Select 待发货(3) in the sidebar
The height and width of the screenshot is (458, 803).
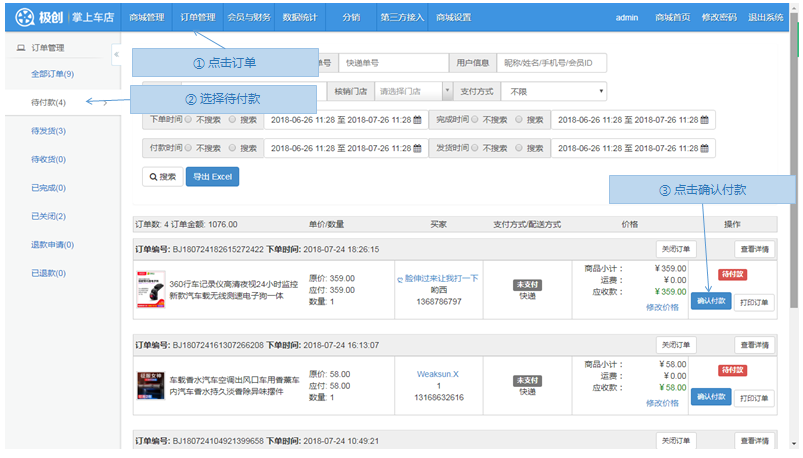coord(49,131)
